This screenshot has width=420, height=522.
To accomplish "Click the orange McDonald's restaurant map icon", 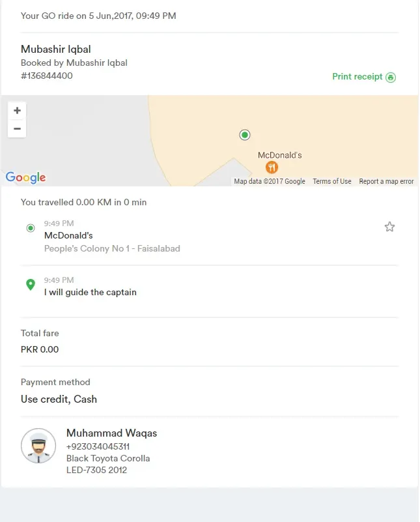I will pos(272,167).
